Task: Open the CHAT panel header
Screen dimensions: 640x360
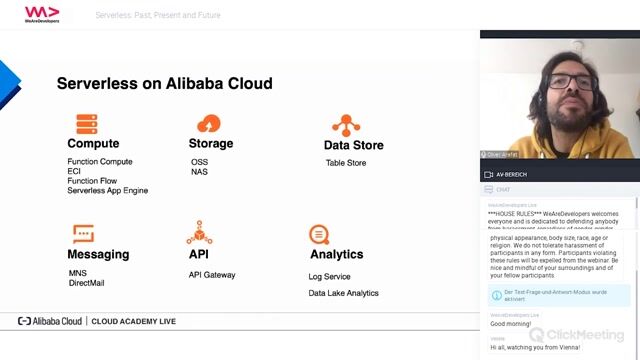Action: pos(560,189)
